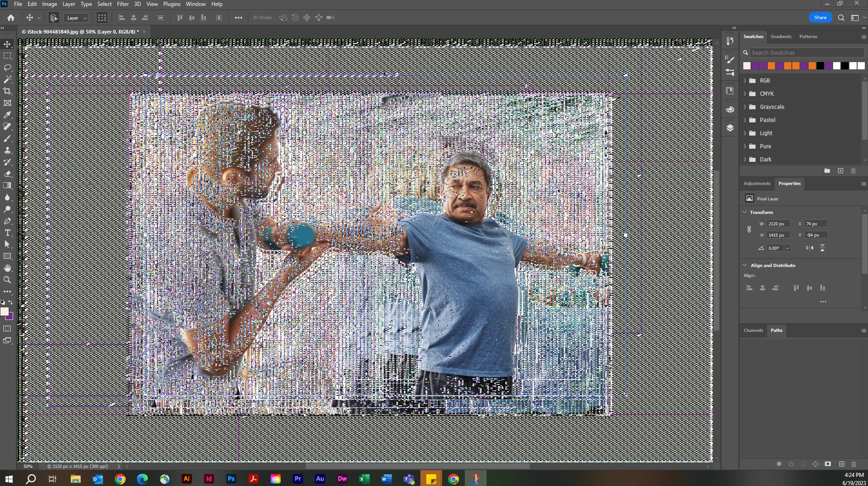Collapse the Transform section
The image size is (868, 486).
(745, 212)
